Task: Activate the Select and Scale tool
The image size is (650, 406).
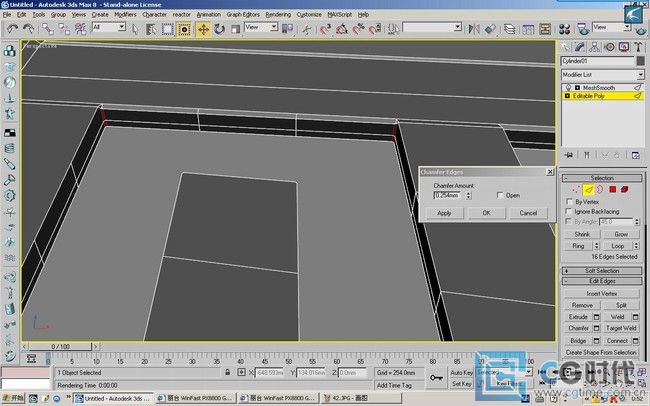Action: click(x=235, y=29)
